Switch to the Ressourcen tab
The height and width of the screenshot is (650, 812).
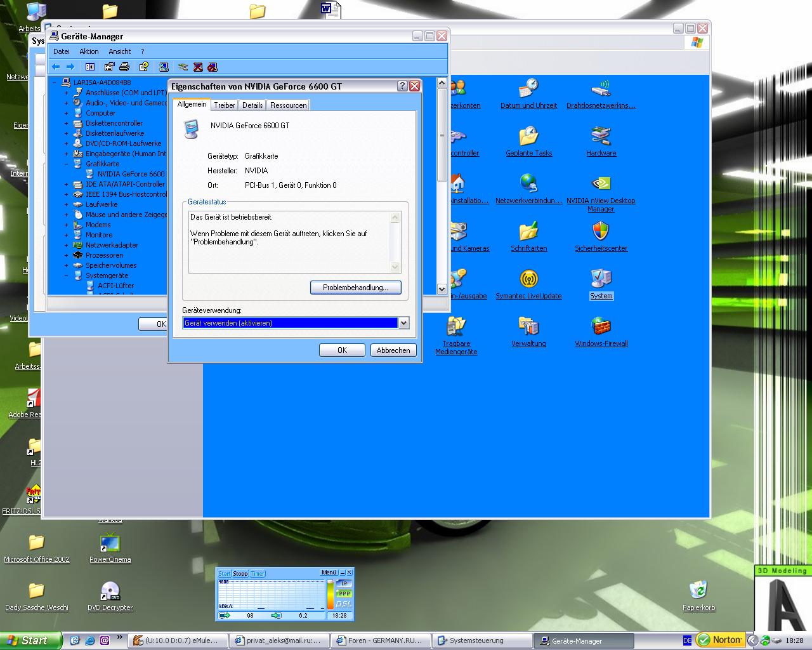(x=289, y=105)
